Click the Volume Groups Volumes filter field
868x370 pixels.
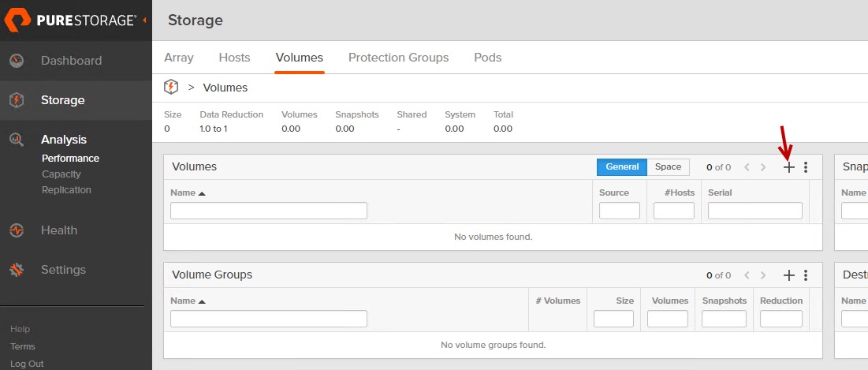668,319
